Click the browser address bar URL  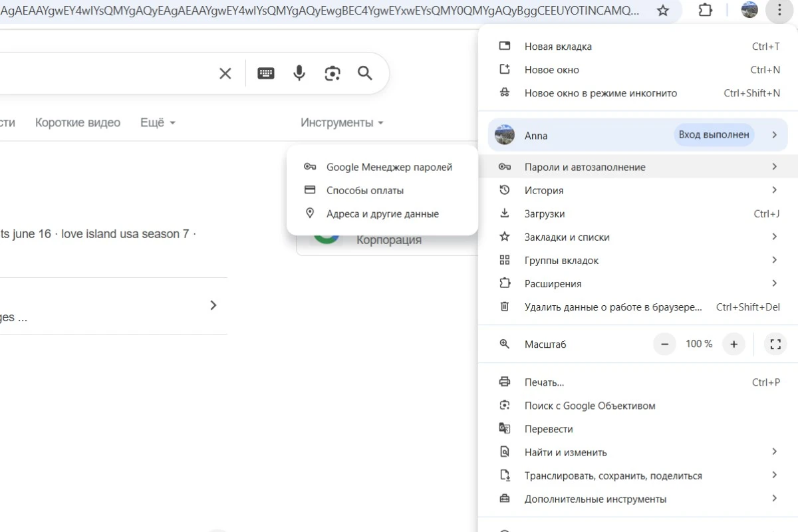320,11
